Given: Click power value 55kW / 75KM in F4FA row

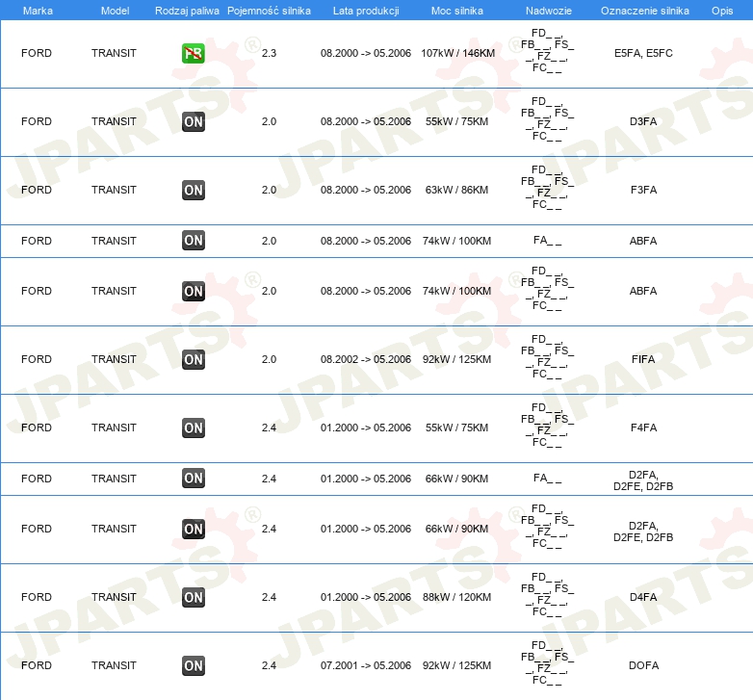Looking at the screenshot, I should click(x=456, y=428).
